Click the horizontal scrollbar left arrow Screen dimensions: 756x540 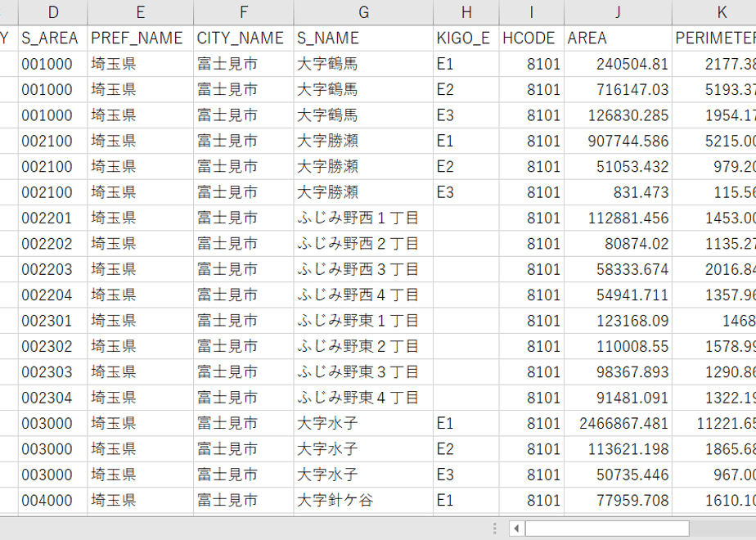pyautogui.click(x=516, y=529)
